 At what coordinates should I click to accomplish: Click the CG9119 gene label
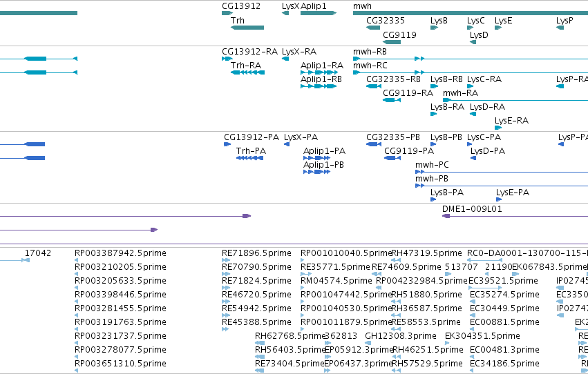pyautogui.click(x=400, y=35)
